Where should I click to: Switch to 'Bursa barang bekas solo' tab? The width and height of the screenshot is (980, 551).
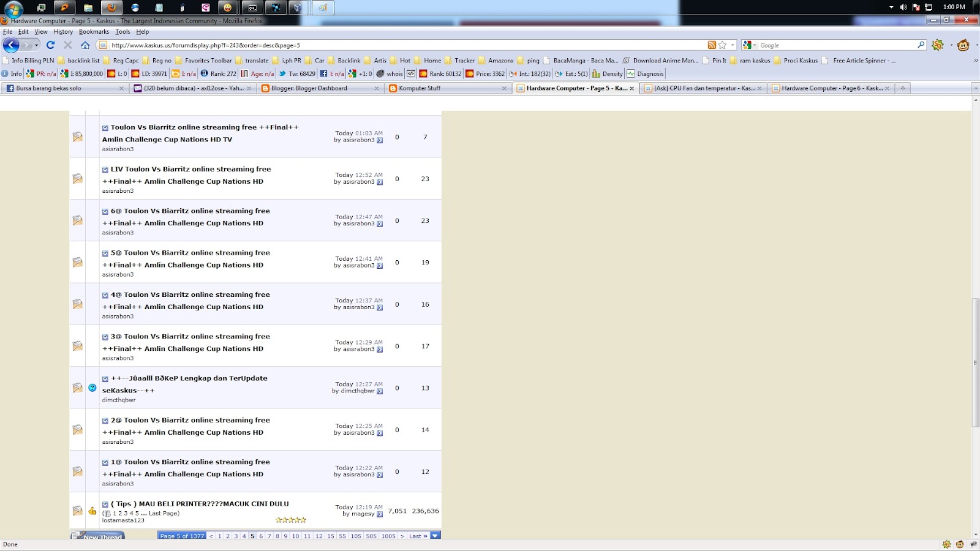[x=64, y=88]
